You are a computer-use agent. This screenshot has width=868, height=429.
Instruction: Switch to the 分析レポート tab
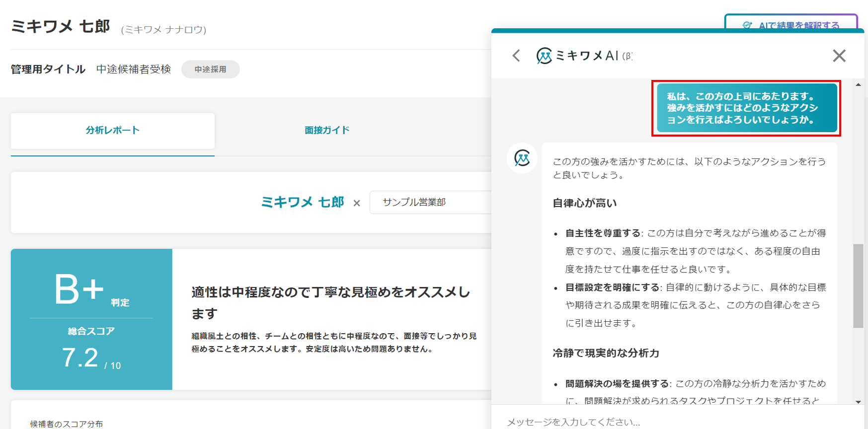pyautogui.click(x=113, y=131)
